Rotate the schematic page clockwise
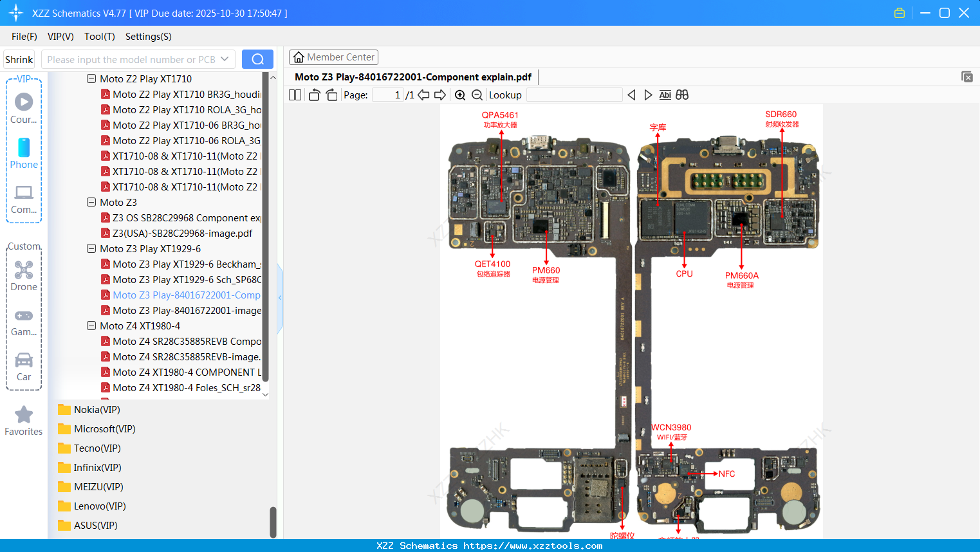Image resolution: width=980 pixels, height=552 pixels. tap(330, 95)
